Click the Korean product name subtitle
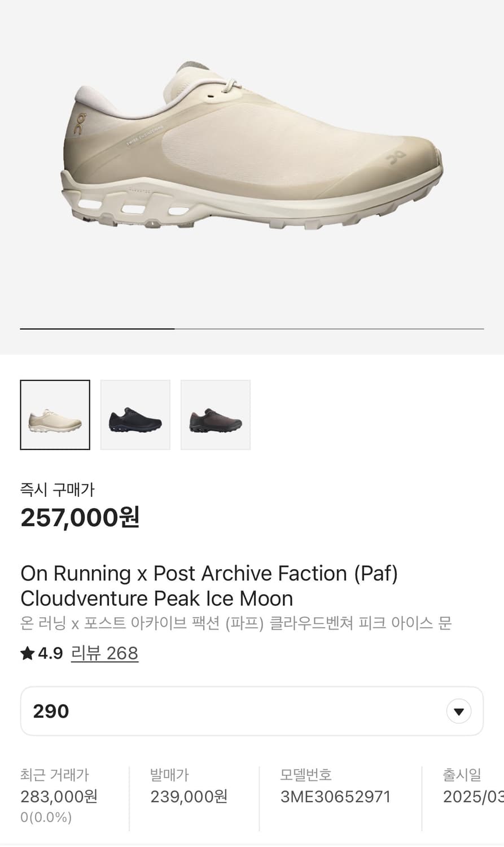Screen dimensions: 504x847 pyautogui.click(x=236, y=623)
